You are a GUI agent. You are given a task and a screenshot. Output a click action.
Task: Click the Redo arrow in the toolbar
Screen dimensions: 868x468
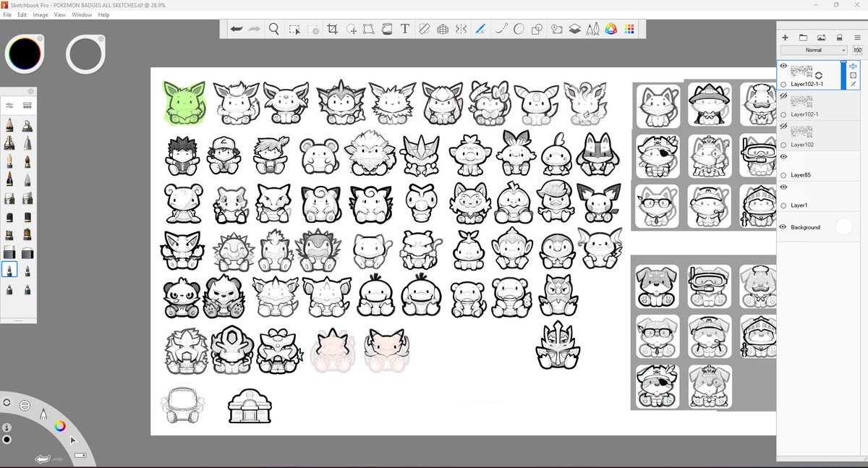coord(255,29)
